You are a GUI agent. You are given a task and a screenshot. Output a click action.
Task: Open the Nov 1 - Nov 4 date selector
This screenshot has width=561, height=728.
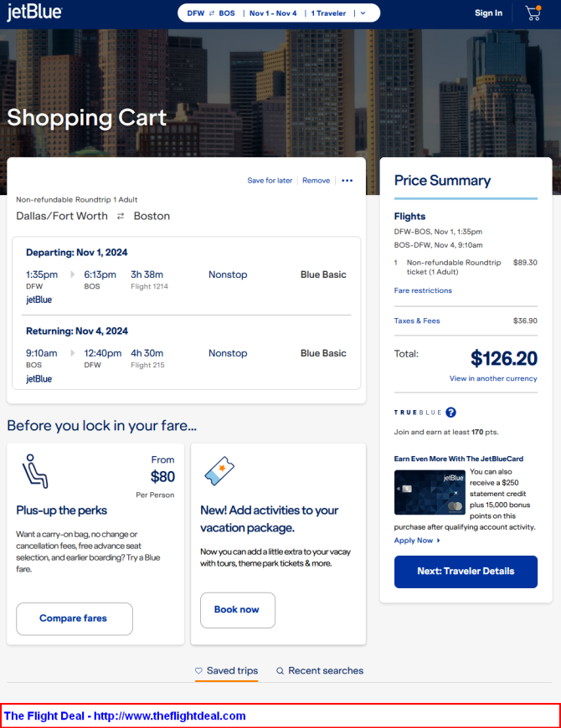273,13
